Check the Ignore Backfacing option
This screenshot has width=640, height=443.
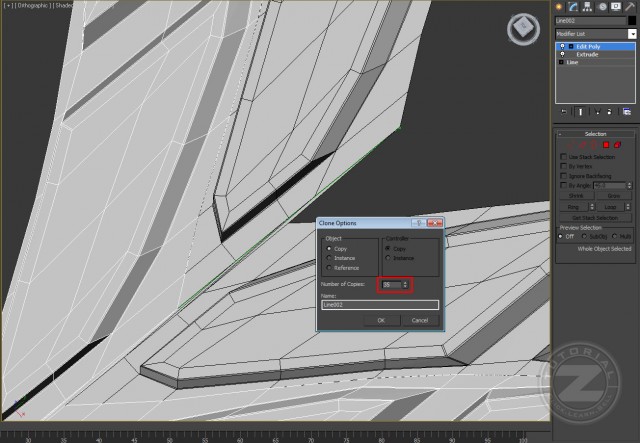[x=563, y=175]
